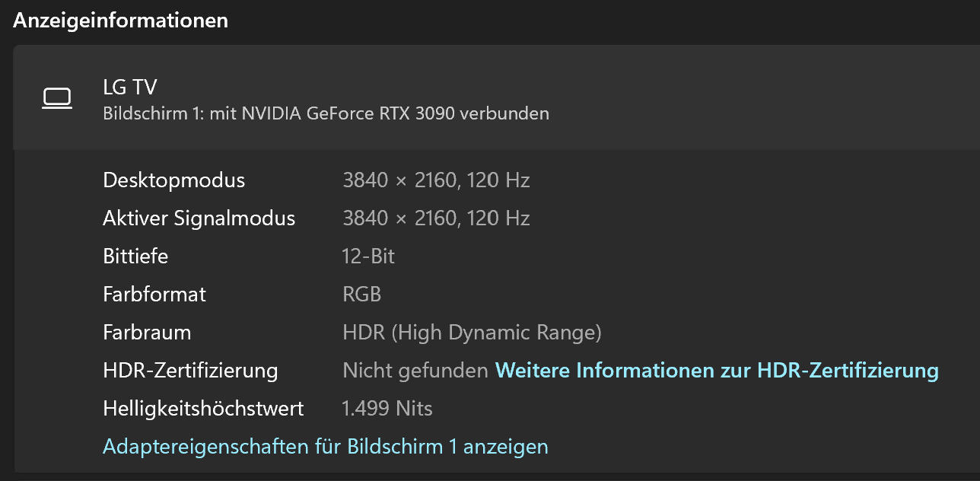Click the Anzeigeinformationen heading

120,21
